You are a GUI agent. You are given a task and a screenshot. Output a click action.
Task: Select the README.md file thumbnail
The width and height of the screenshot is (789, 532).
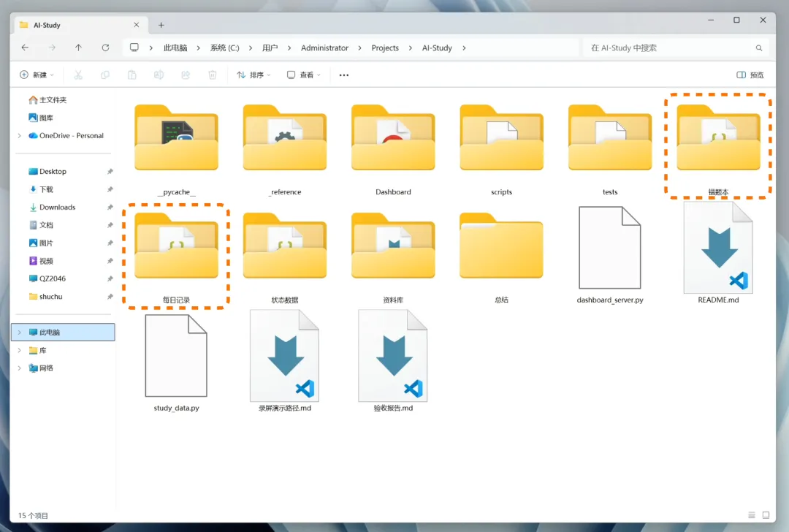point(719,247)
